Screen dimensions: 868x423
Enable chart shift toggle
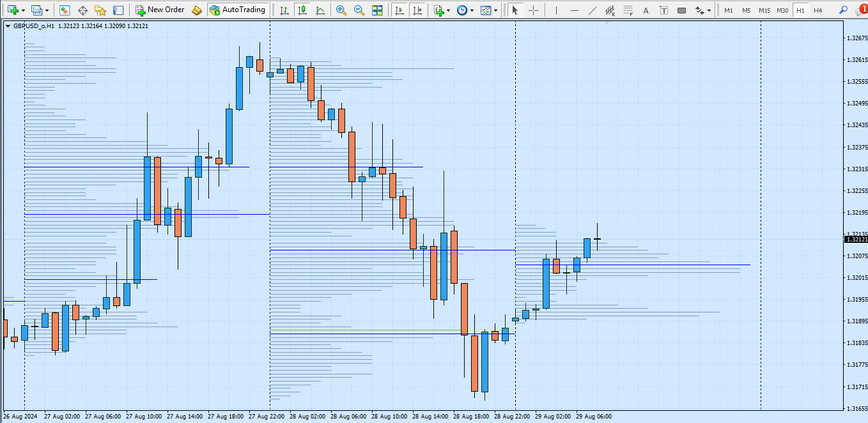(x=417, y=10)
